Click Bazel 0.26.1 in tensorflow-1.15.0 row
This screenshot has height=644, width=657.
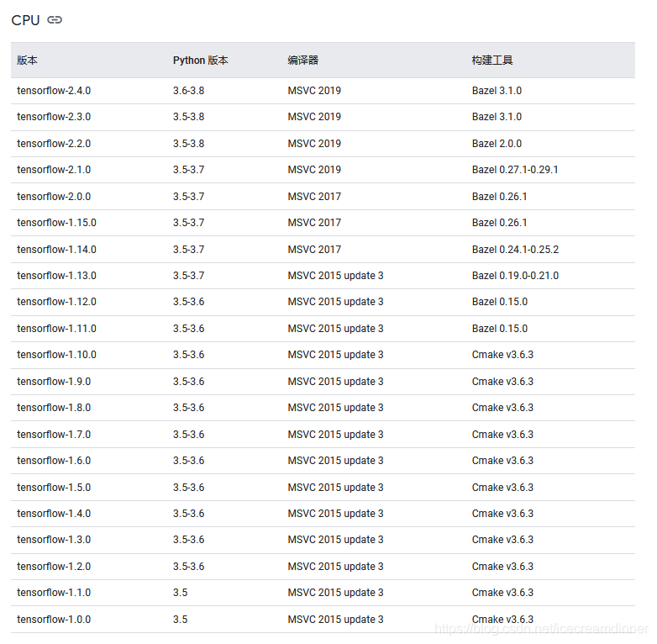pos(499,222)
